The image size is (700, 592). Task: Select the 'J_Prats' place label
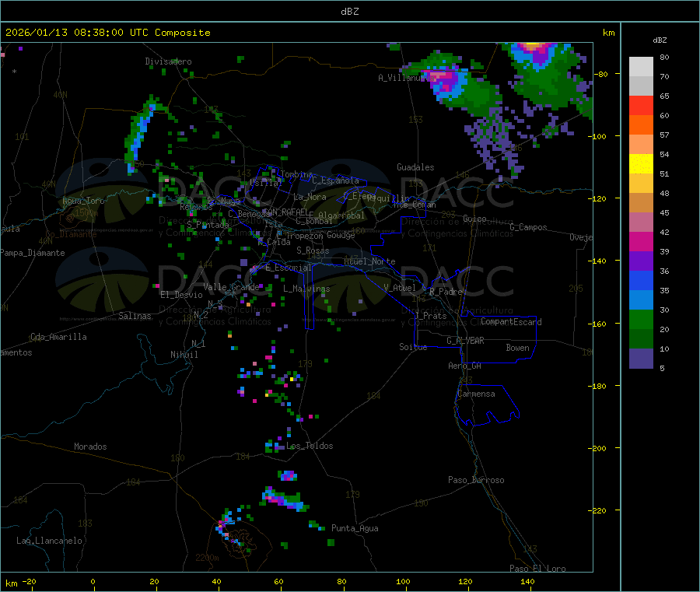[431, 316]
